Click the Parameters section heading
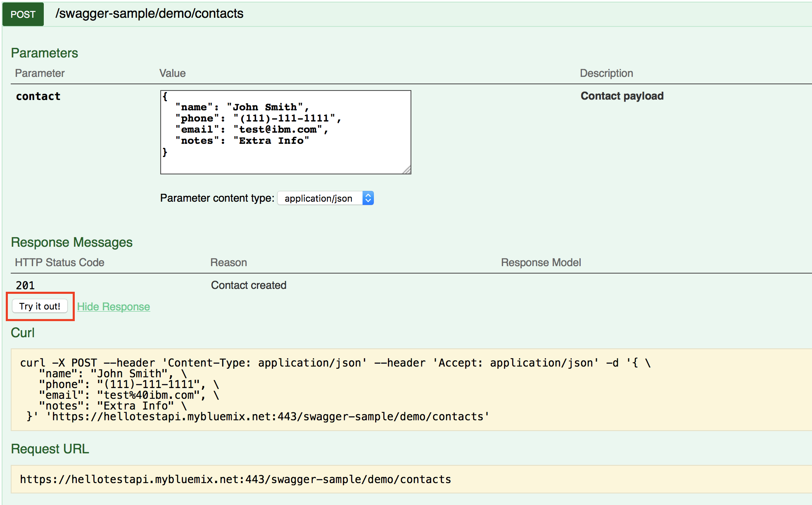Screen dimensions: 812x505 44,53
